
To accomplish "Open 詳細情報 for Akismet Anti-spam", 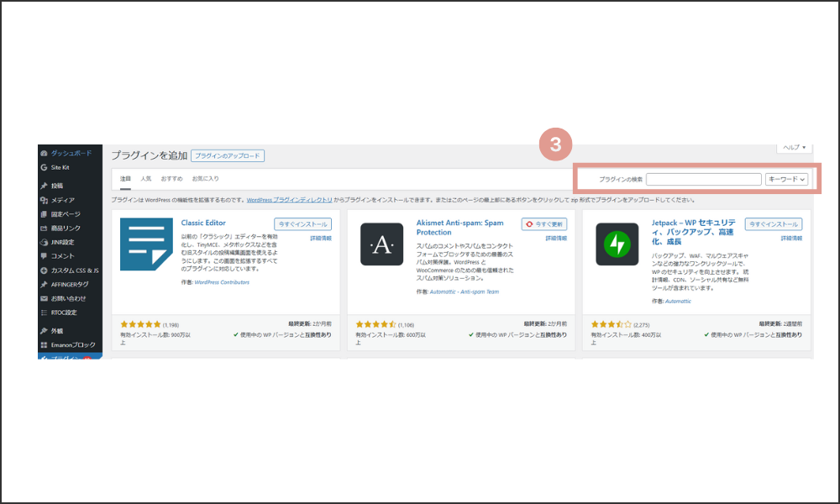I will point(556,239).
